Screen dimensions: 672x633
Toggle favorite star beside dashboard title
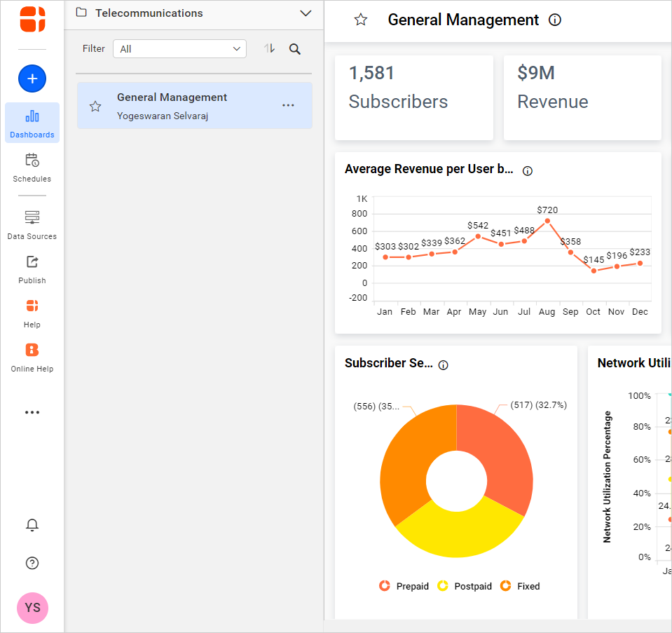click(361, 20)
